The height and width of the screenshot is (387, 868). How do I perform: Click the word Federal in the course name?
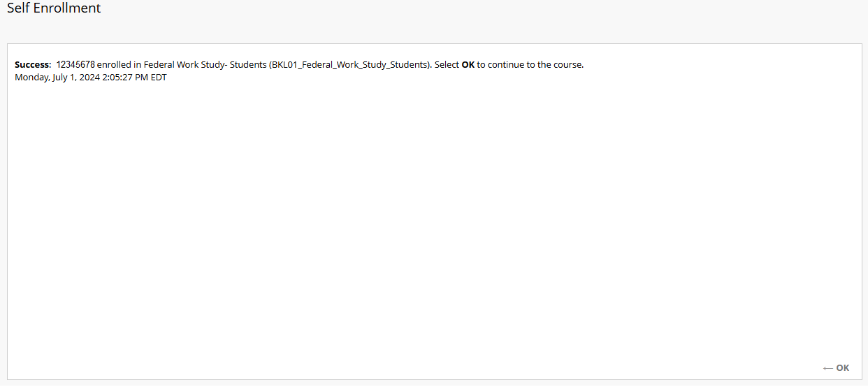[x=160, y=65]
